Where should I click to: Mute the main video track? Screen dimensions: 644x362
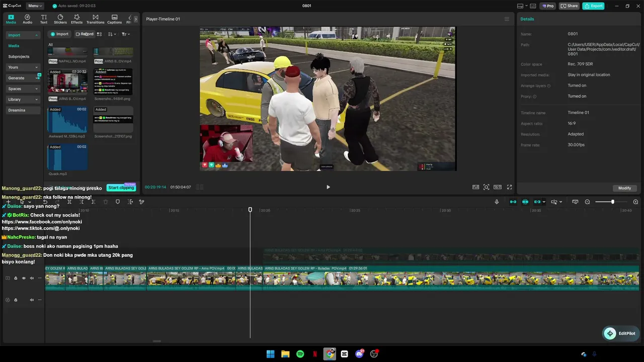point(32,278)
